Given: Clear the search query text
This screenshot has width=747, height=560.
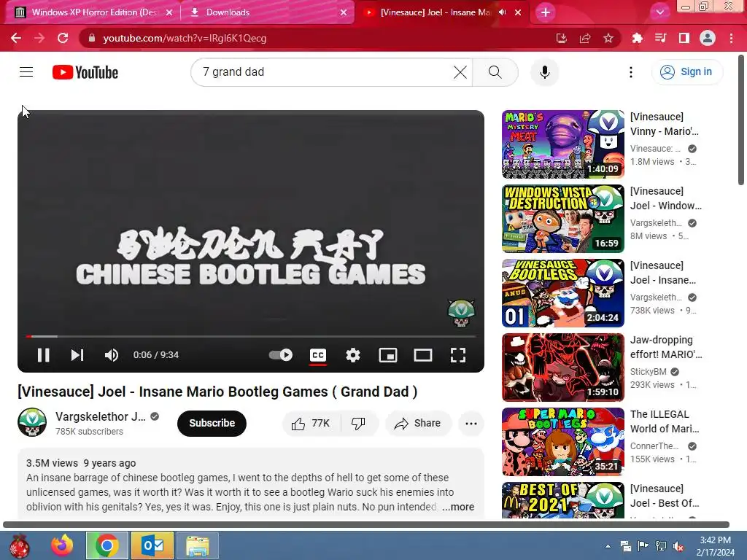Looking at the screenshot, I should coord(460,72).
